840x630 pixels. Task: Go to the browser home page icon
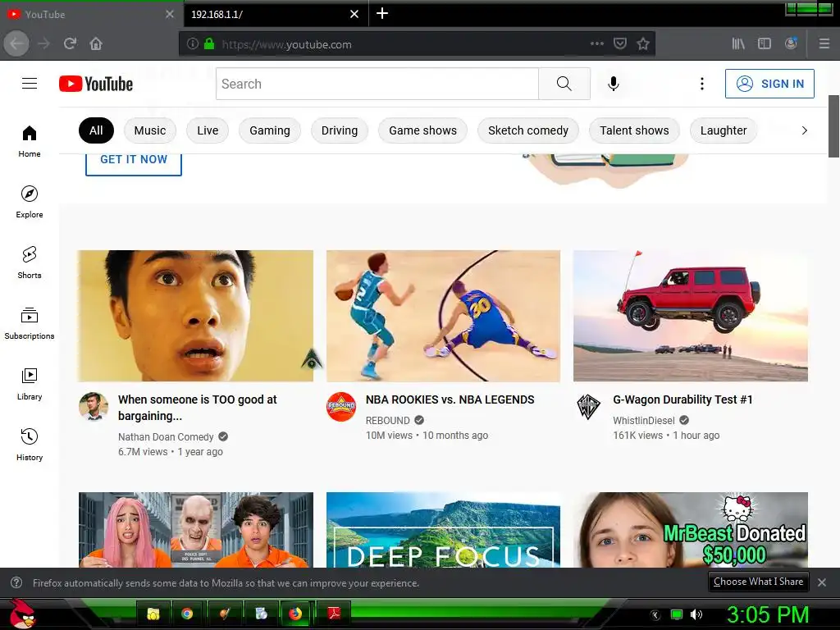pyautogui.click(x=96, y=43)
